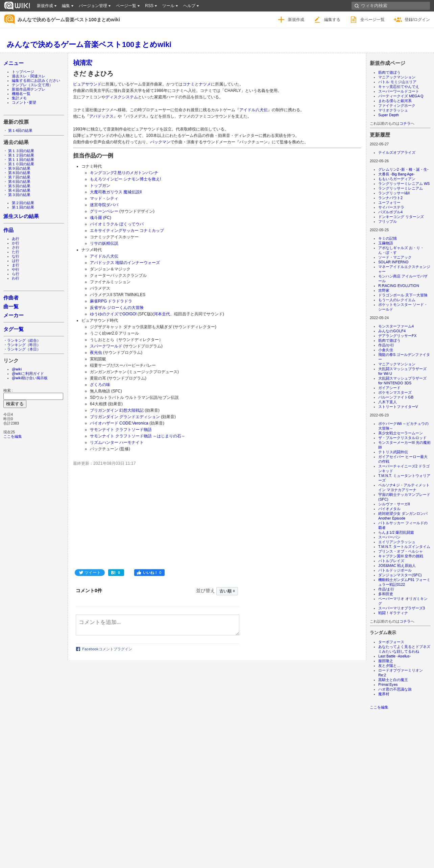Click the Facebook logo by コメントプラグイン
This screenshot has width=434, height=868.
pyautogui.click(x=78, y=649)
